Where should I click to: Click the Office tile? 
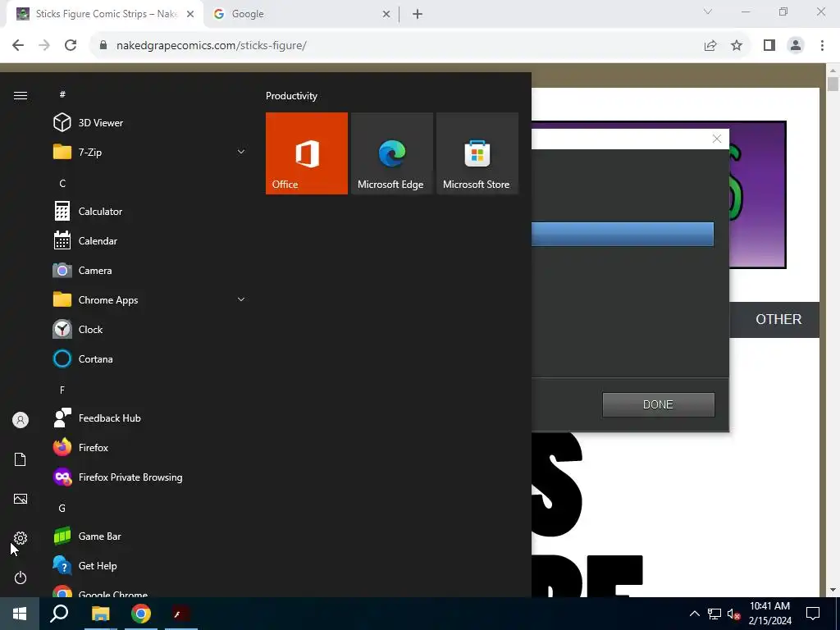pyautogui.click(x=307, y=153)
